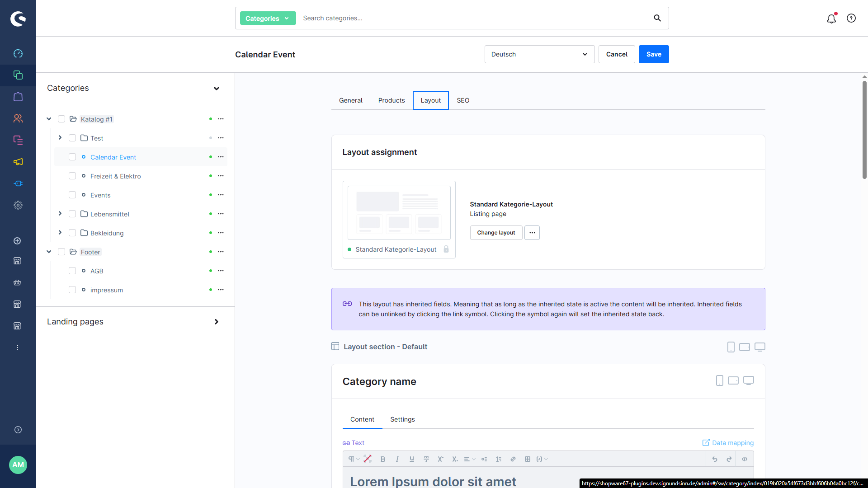Check the Freizeit & Elektro checkbox
This screenshot has height=488, width=868.
[72, 176]
